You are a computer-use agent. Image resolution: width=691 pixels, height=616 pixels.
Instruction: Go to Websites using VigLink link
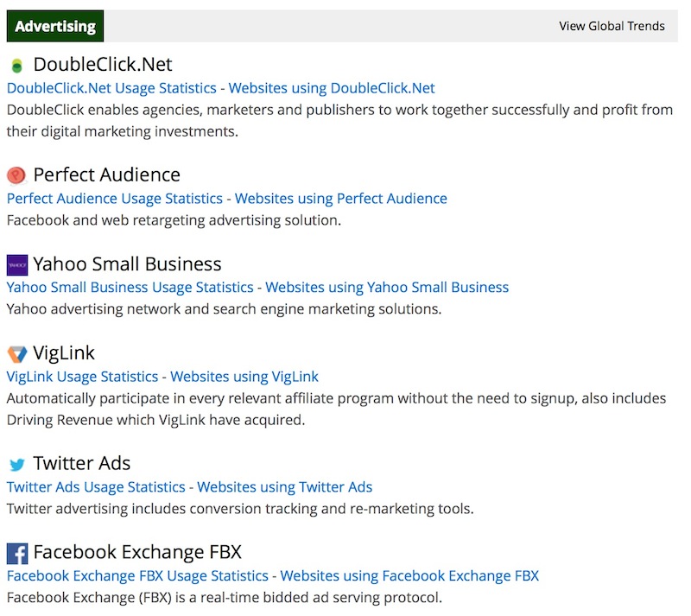[x=244, y=377]
